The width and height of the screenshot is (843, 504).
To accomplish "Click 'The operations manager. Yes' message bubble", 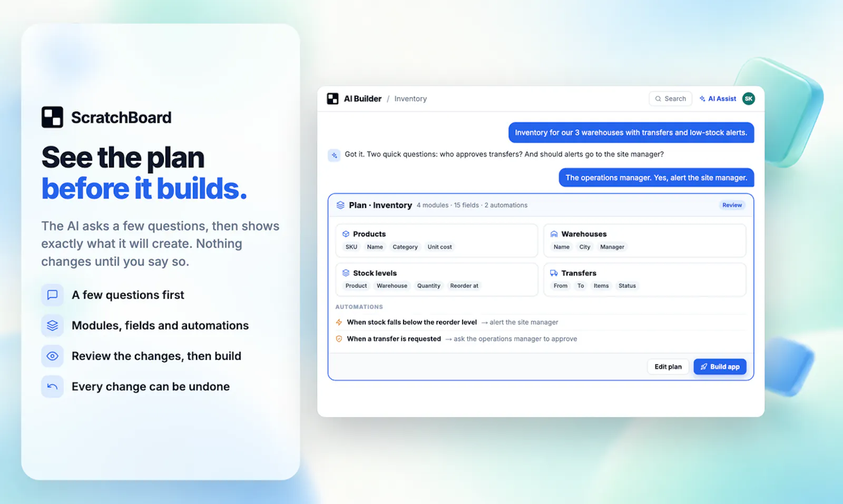I will [x=656, y=177].
